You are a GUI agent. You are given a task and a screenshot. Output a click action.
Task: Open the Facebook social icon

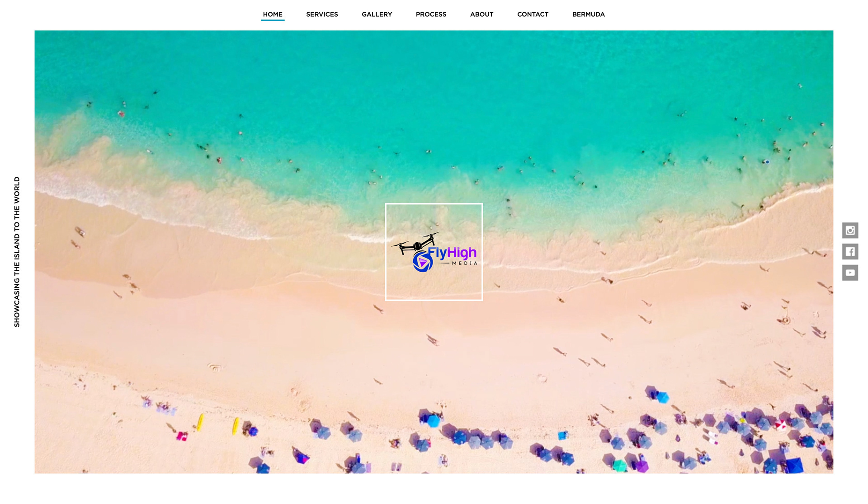tap(850, 251)
